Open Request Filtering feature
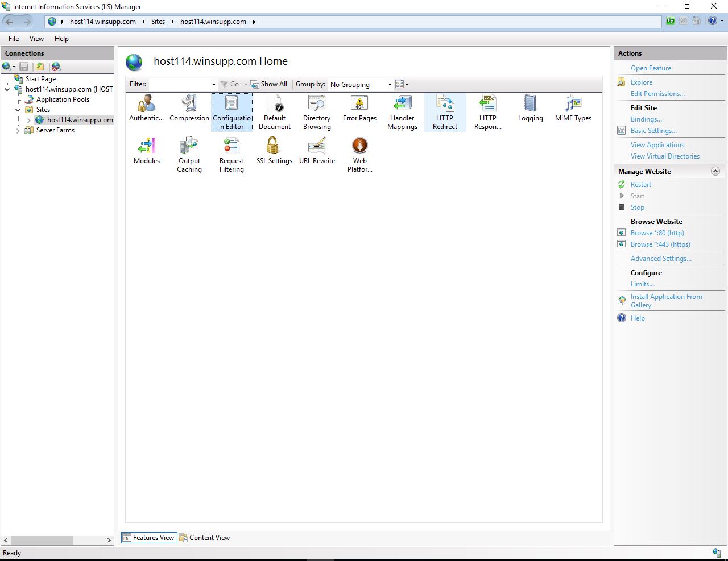728x561 pixels. [x=231, y=155]
